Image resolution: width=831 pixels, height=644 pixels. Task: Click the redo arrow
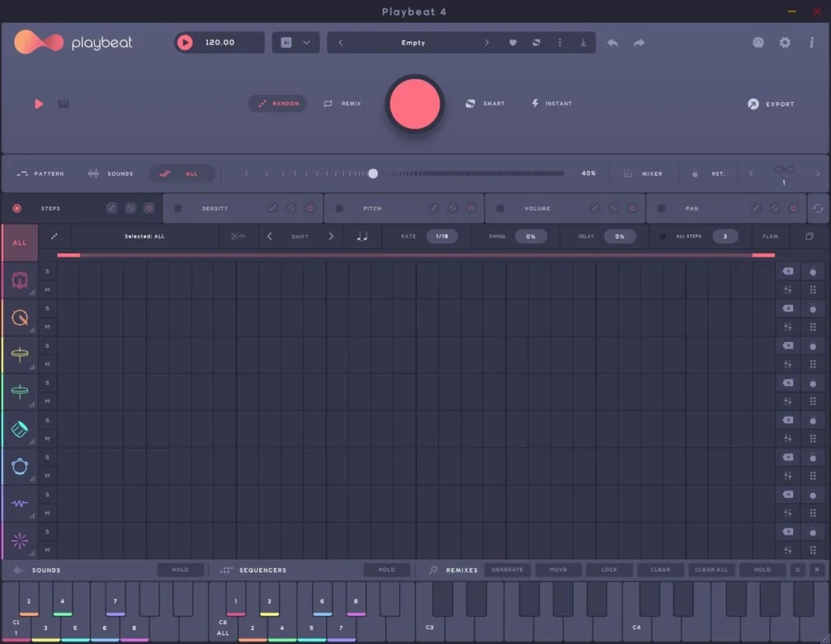(x=639, y=42)
